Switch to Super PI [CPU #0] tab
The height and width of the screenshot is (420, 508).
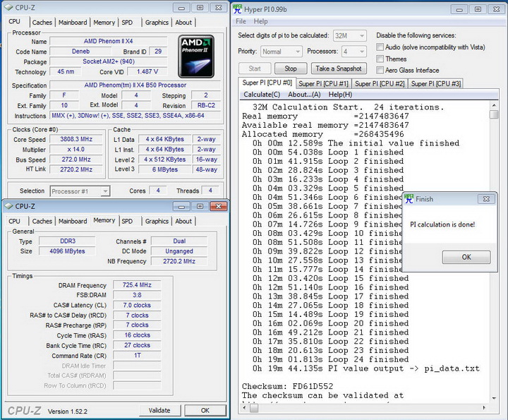[267, 83]
